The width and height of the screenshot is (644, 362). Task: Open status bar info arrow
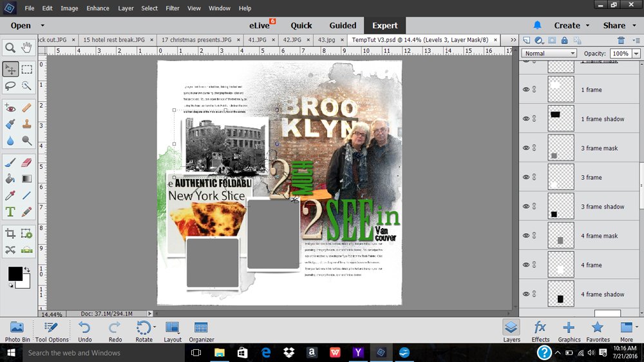pos(150,314)
